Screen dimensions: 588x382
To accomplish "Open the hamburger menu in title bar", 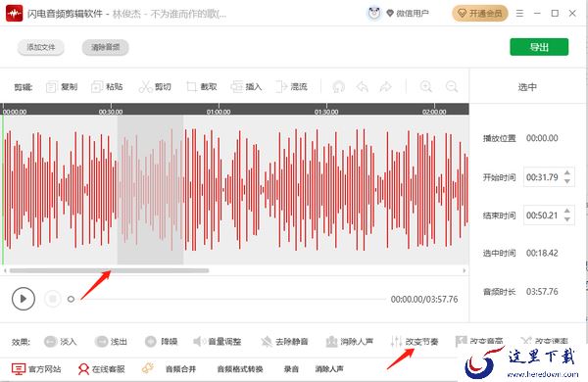I will click(x=519, y=14).
